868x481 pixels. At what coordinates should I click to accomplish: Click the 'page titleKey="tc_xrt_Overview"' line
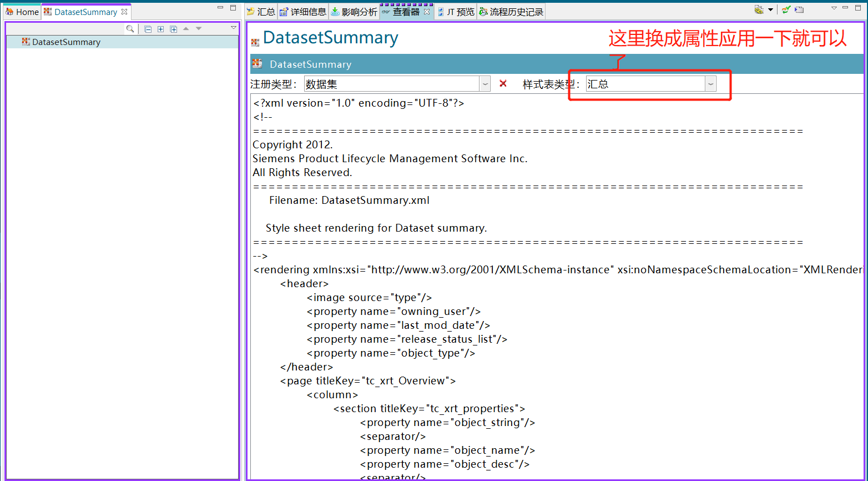(367, 381)
